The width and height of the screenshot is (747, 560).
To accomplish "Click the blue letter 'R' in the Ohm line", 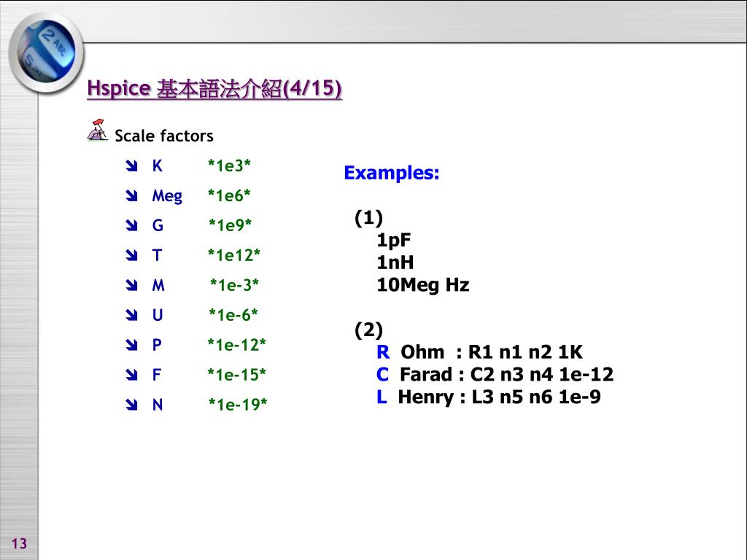I will (383, 352).
